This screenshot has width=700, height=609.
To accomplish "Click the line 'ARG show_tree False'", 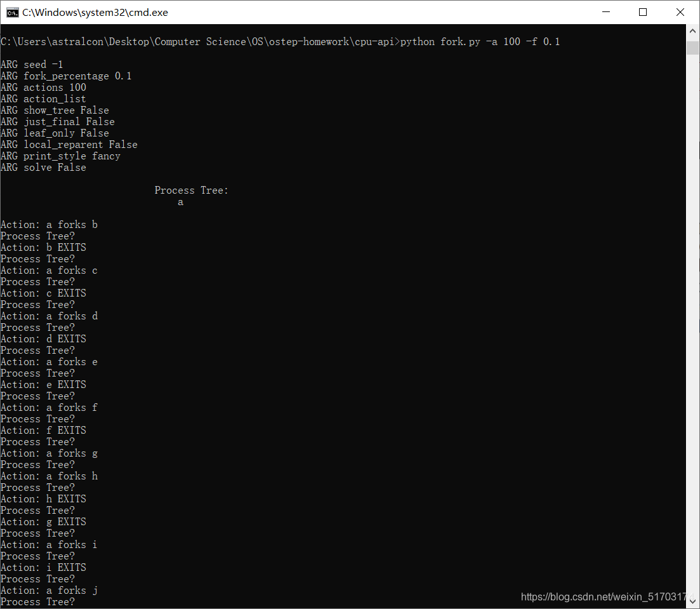I will (x=55, y=110).
